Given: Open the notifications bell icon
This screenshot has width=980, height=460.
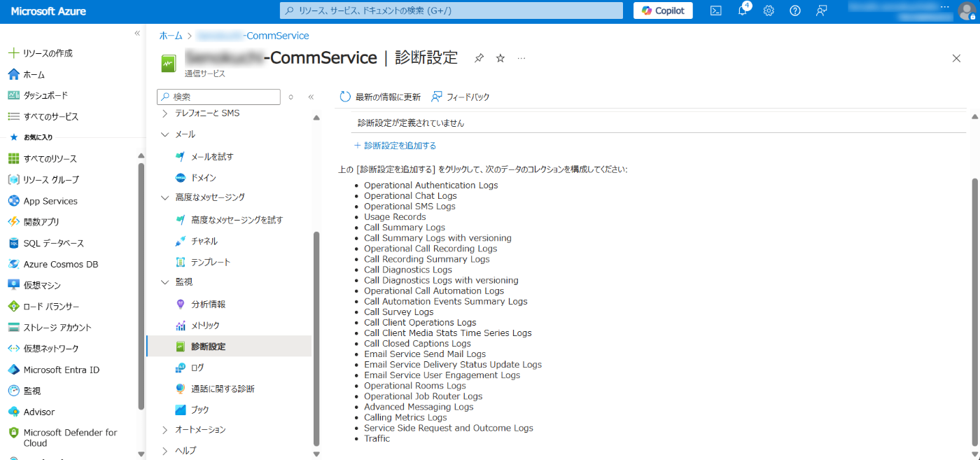Looking at the screenshot, I should coord(743,11).
